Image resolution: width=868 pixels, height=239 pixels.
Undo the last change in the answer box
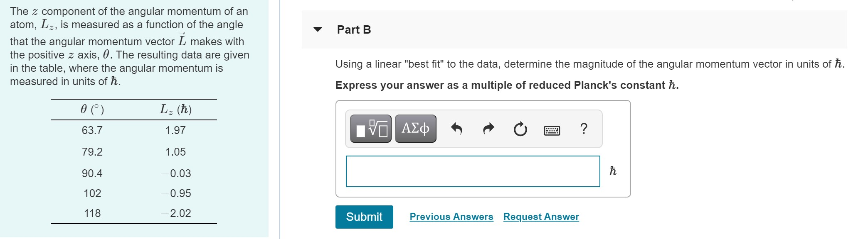click(456, 129)
